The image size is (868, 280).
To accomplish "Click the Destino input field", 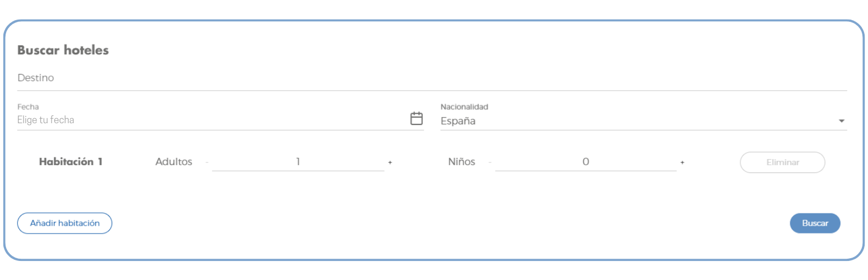I will click(x=432, y=78).
